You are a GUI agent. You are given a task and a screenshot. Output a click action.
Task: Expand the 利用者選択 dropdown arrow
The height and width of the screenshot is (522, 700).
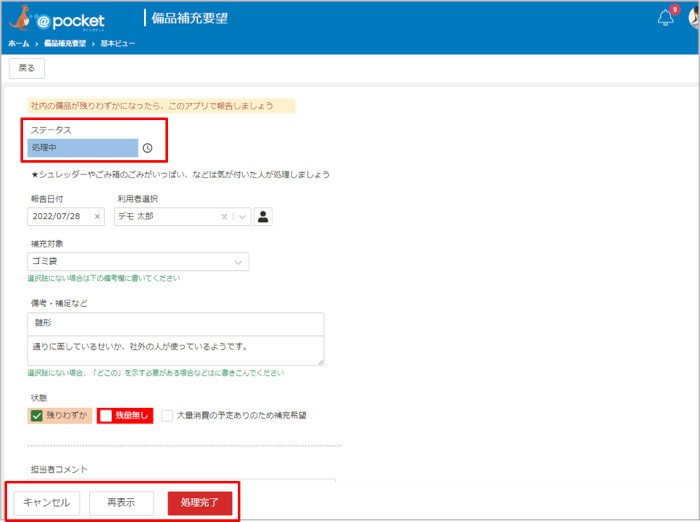coord(242,217)
